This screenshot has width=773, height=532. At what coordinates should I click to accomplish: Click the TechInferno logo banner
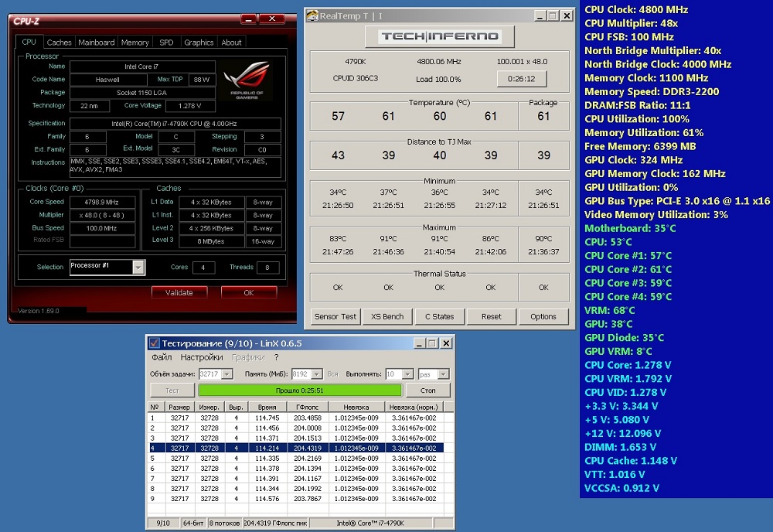(x=439, y=36)
